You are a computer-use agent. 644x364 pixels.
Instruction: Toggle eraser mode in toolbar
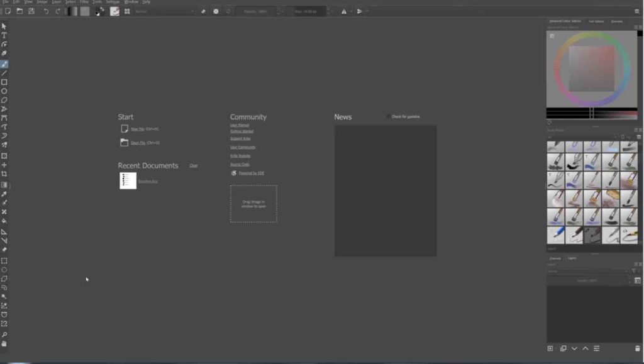(x=203, y=11)
